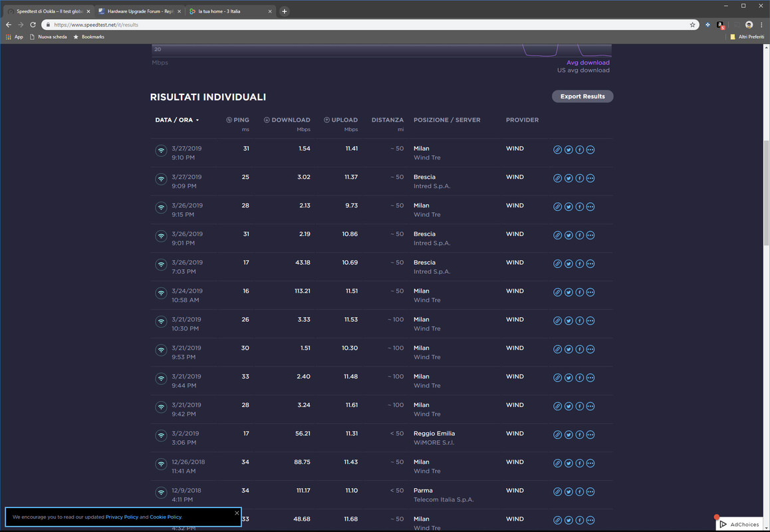
Task: Open Nuova scheda bookmark
Action: click(x=48, y=37)
